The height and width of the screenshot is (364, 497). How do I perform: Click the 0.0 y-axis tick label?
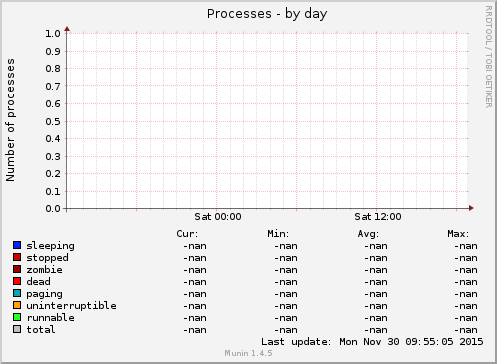click(x=53, y=209)
